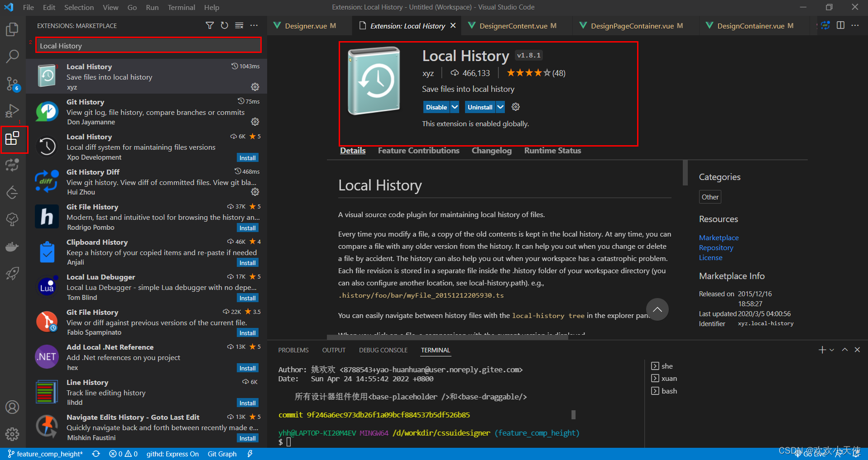
Task: Open the Terminal menu
Action: click(181, 7)
